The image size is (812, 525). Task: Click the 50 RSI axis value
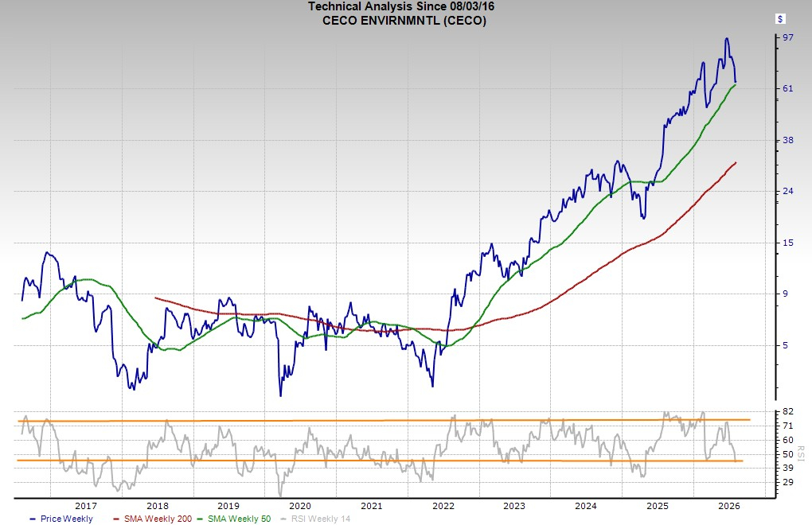point(787,454)
